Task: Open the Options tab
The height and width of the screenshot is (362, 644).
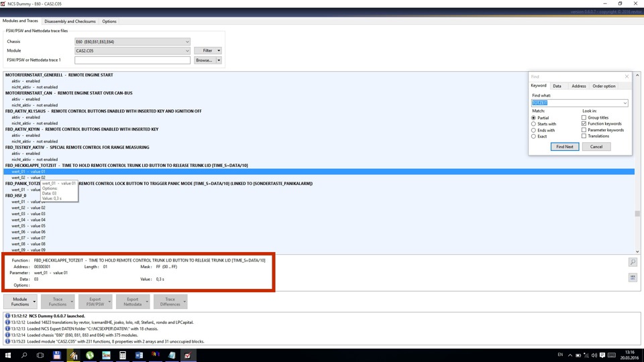Action: pos(109,21)
